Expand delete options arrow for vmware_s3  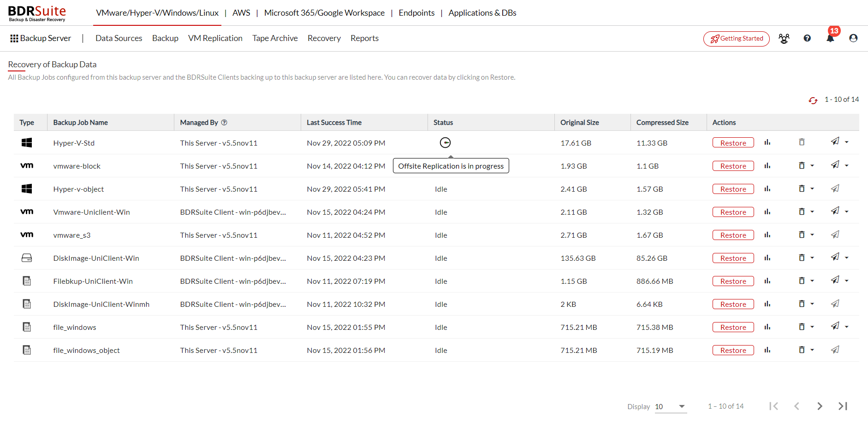coord(812,234)
